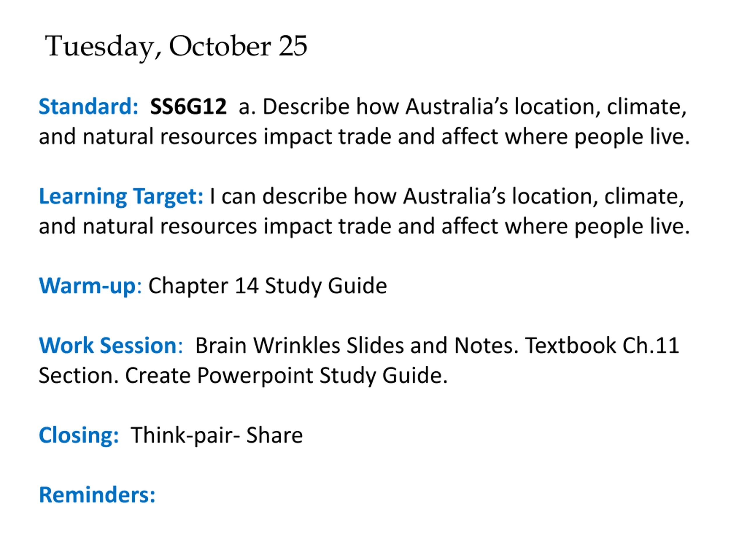Click the blue "Warm-up" label
The width and height of the screenshot is (747, 560).
click(87, 286)
